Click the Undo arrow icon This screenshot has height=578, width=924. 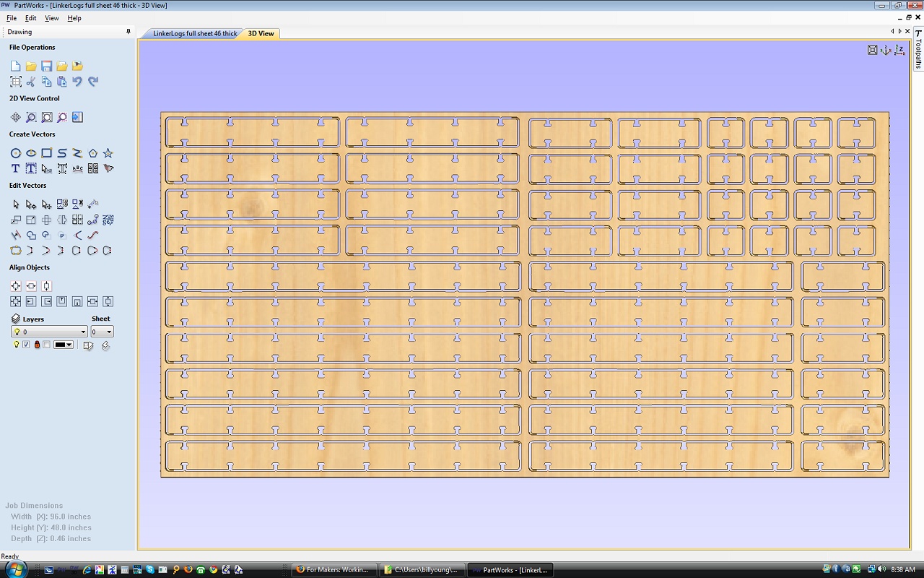[77, 82]
